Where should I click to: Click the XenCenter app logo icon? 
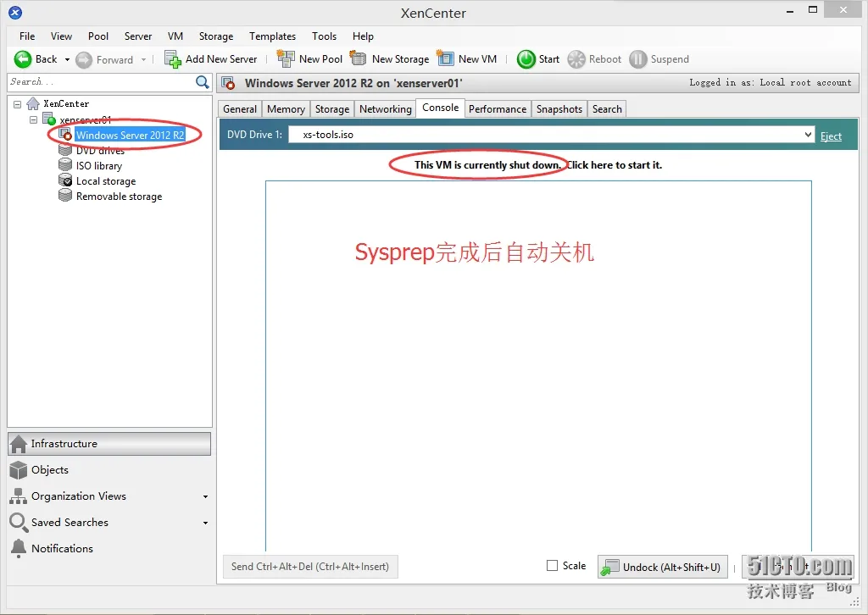(15, 12)
